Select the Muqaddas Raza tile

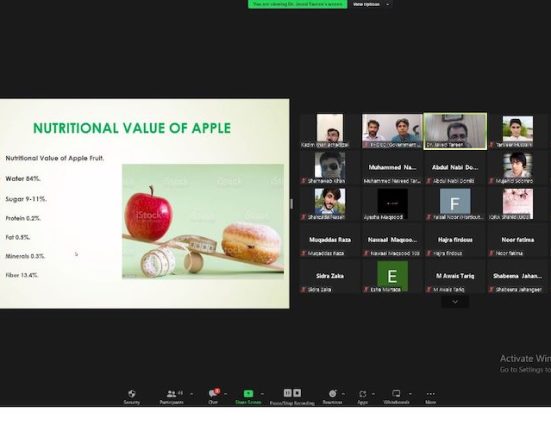(x=330, y=240)
